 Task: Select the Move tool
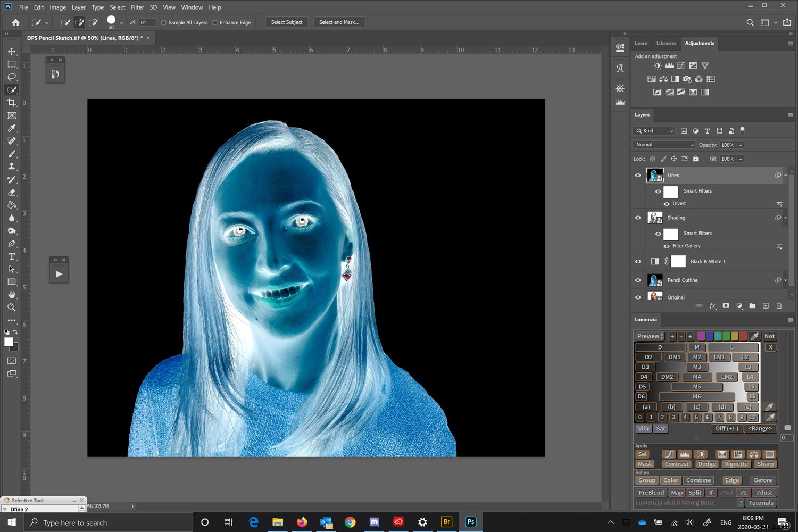point(12,51)
